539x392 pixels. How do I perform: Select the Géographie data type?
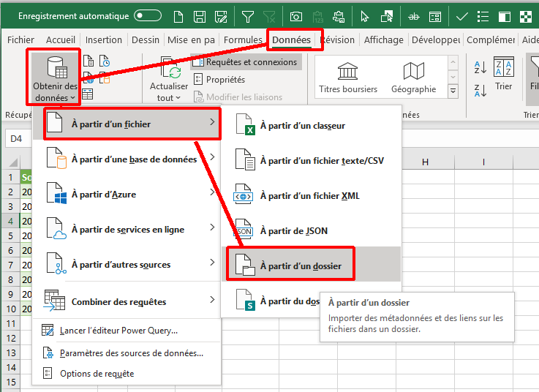[413, 77]
